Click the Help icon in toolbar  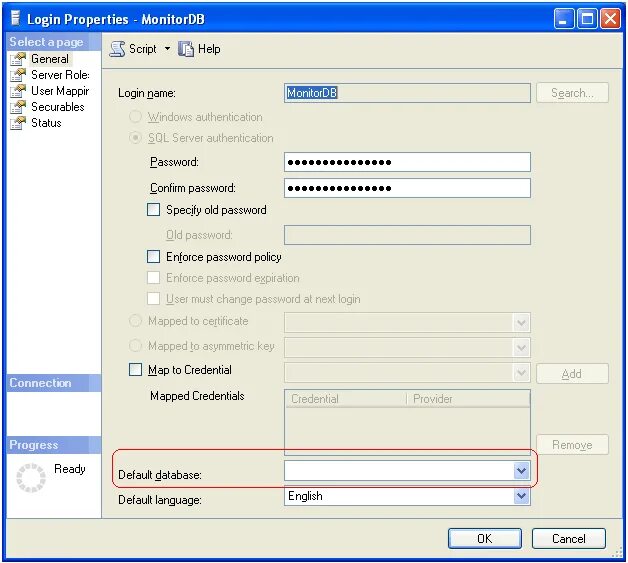point(185,49)
